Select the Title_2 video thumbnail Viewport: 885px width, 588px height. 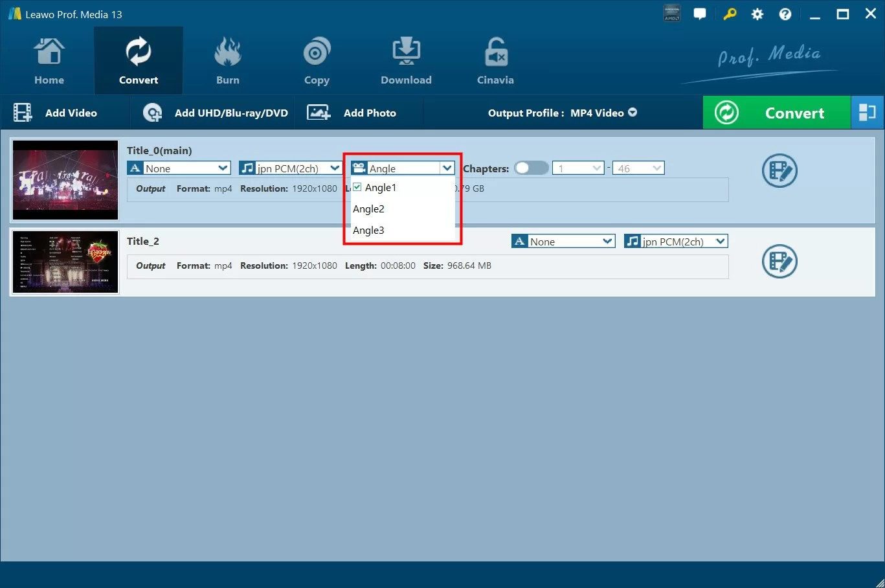(65, 262)
